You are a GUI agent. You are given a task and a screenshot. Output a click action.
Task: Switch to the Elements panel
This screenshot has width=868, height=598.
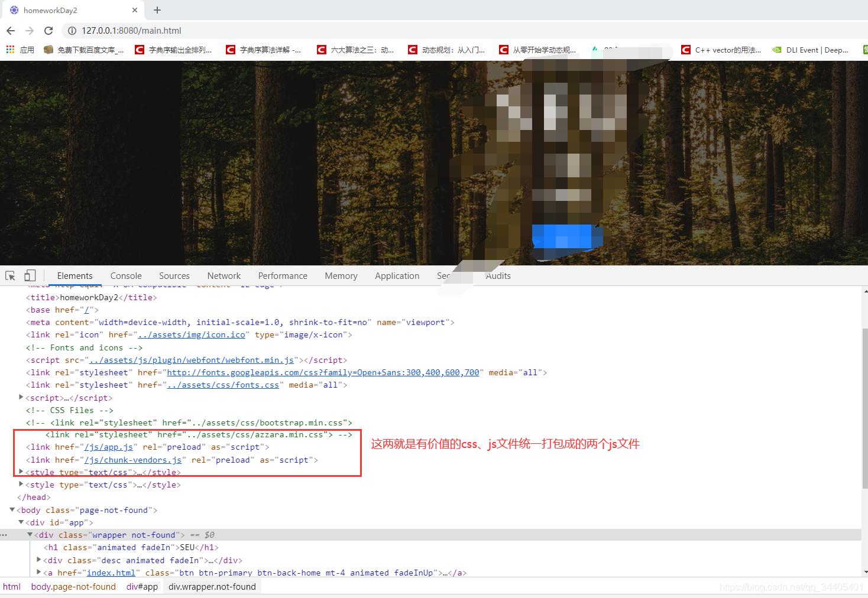75,276
